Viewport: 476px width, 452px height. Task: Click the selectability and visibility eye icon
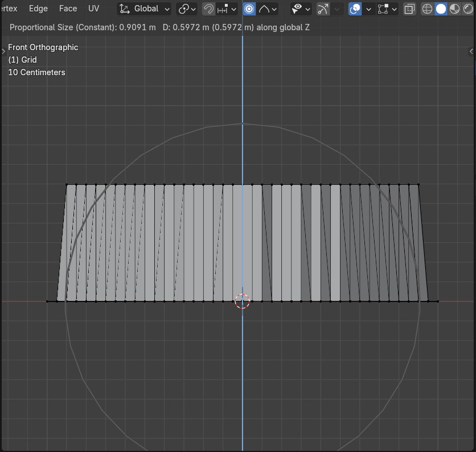(297, 9)
